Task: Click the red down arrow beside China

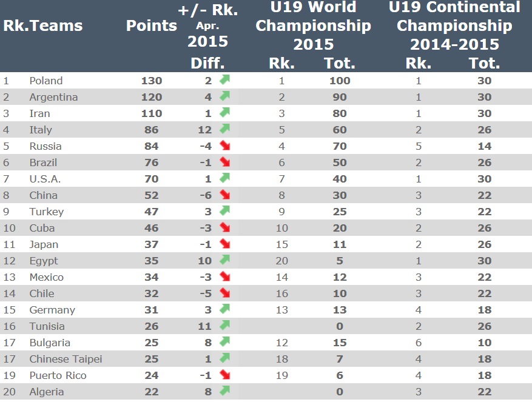Action: click(x=224, y=195)
